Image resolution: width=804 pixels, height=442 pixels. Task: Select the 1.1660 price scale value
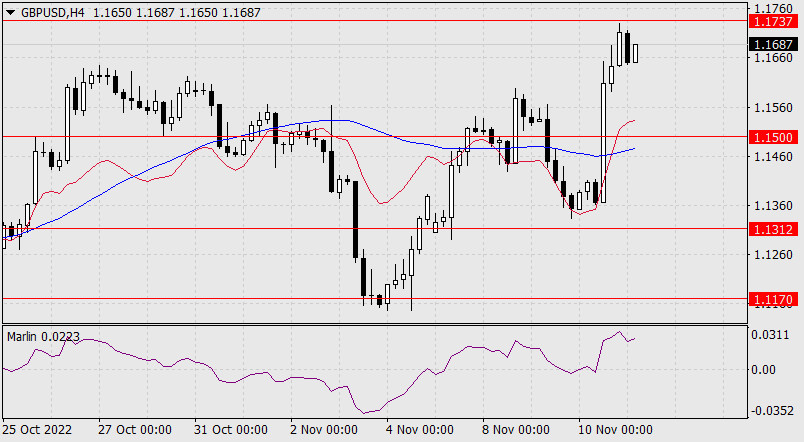(x=773, y=58)
